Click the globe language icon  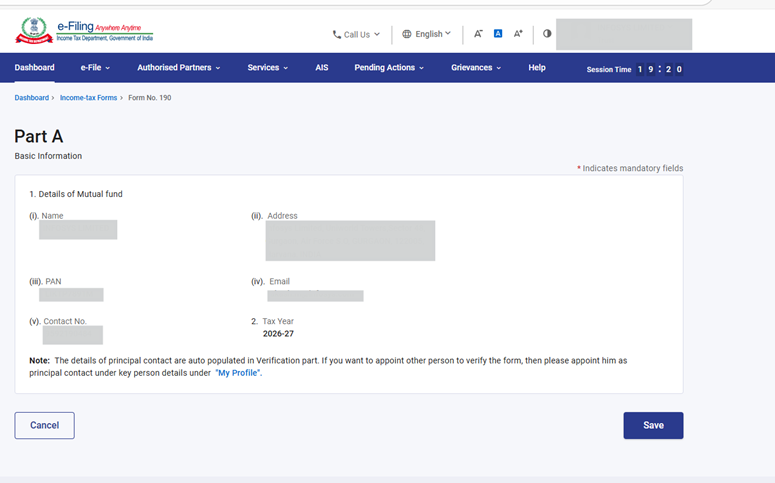[407, 34]
